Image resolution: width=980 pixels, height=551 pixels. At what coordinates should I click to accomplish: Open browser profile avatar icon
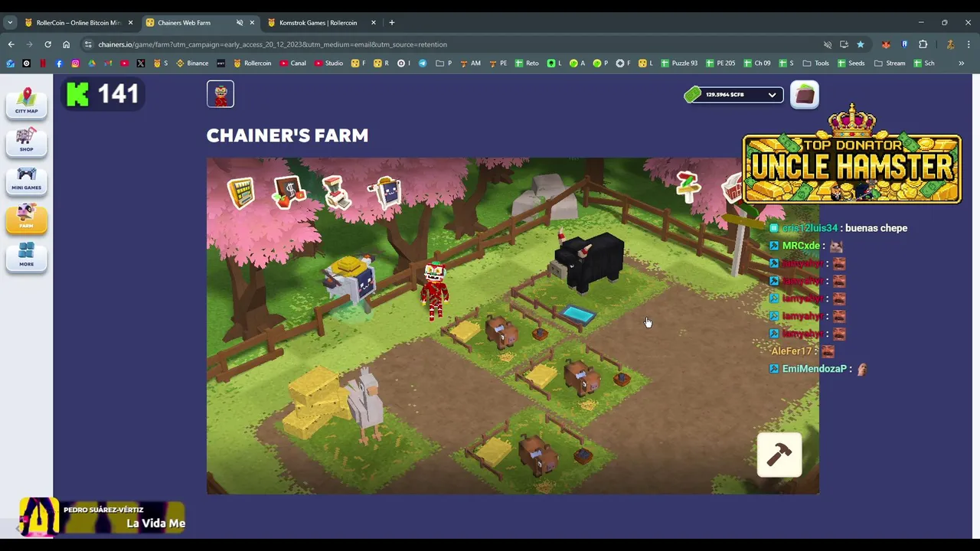[950, 44]
